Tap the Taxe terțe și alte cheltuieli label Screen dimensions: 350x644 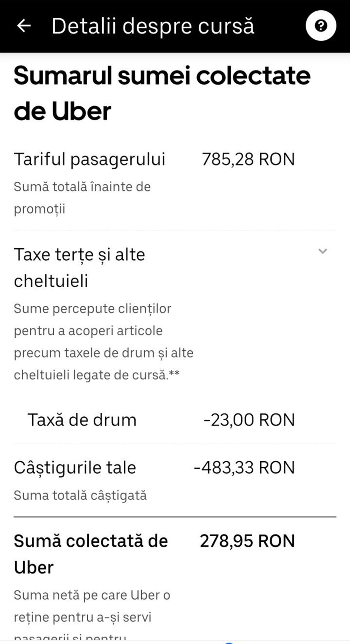click(79, 268)
